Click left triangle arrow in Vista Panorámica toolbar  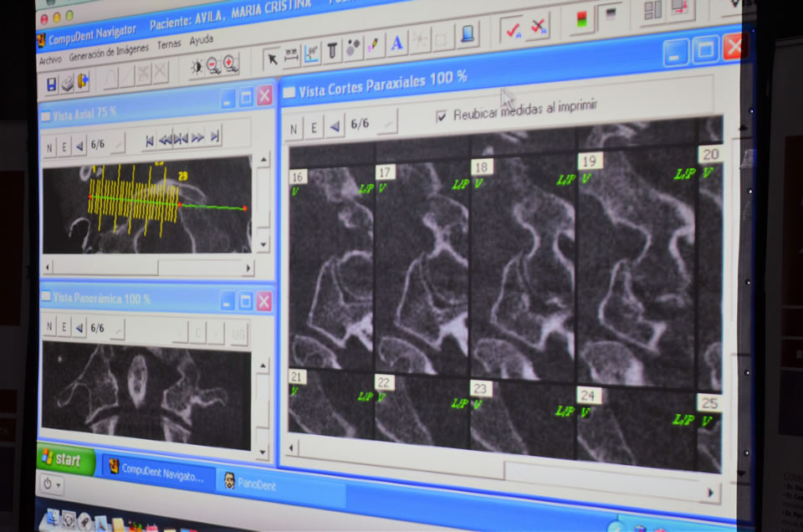[x=79, y=328]
